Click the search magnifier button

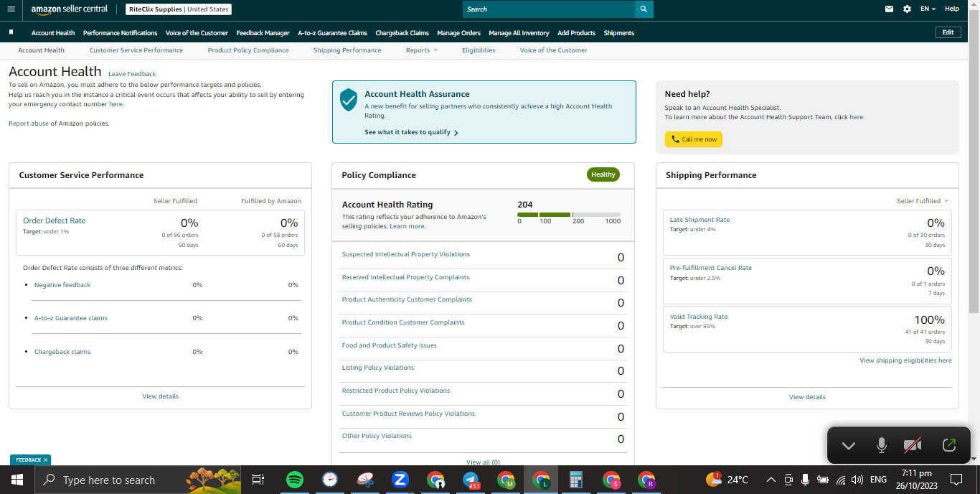point(644,9)
